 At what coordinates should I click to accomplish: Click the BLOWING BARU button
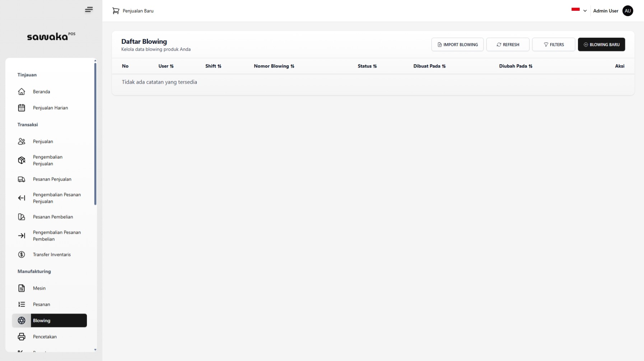(602, 44)
